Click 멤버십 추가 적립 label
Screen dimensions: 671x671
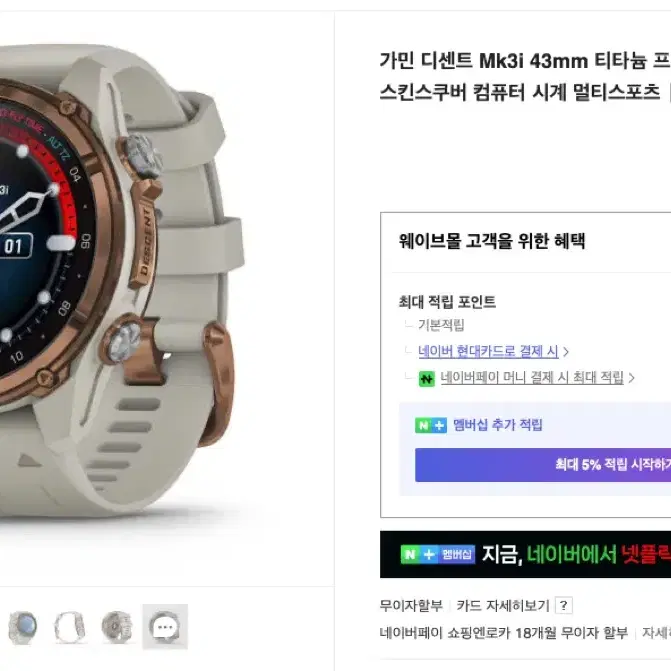(498, 425)
